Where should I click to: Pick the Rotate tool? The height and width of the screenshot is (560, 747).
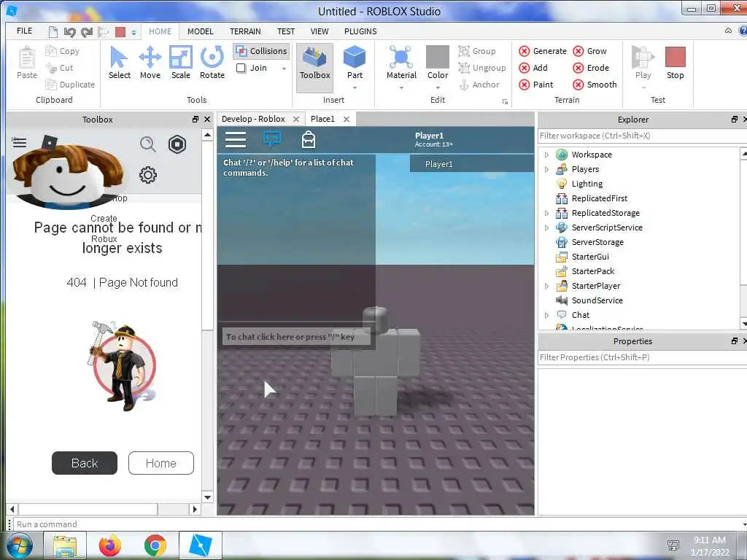(x=212, y=63)
